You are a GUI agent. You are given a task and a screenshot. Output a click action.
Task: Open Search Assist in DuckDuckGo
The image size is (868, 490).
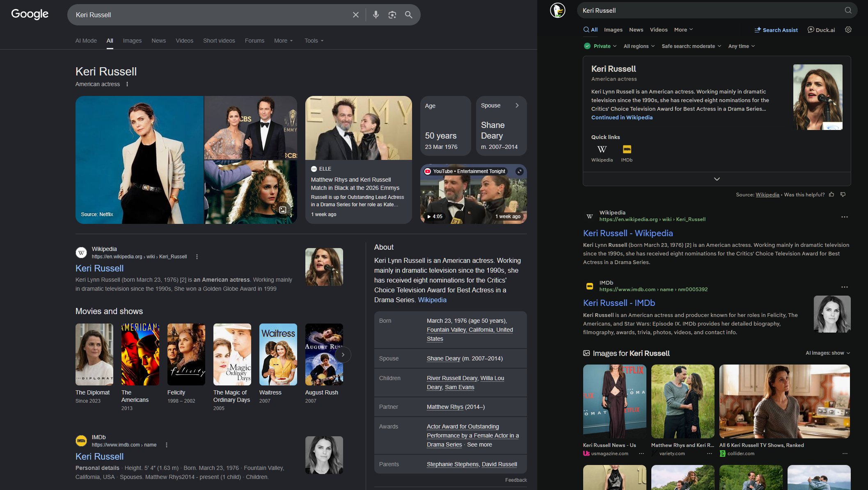[776, 30]
